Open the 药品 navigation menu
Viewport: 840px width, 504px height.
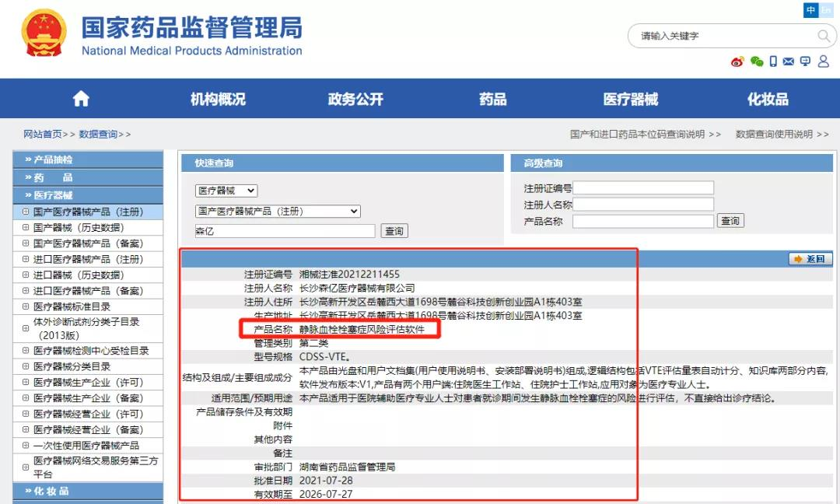(x=492, y=99)
